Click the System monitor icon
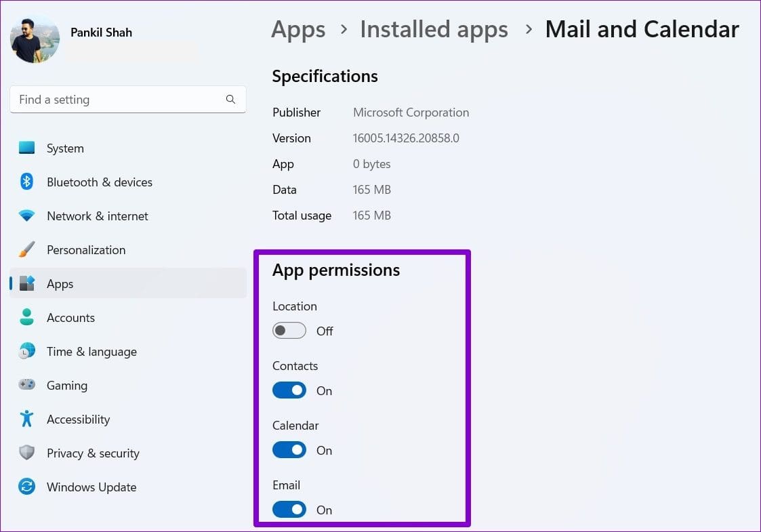The height and width of the screenshot is (532, 761). (26, 148)
